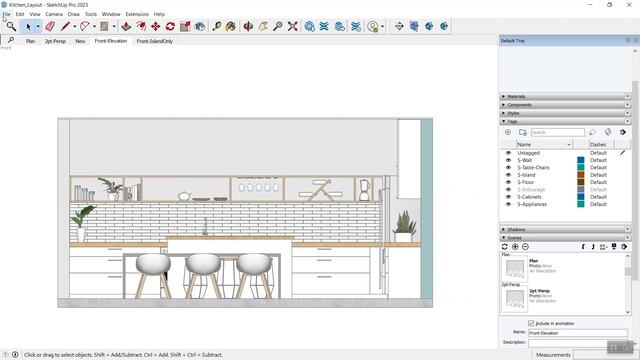
Task: Open the Extensions menu
Action: 137,14
